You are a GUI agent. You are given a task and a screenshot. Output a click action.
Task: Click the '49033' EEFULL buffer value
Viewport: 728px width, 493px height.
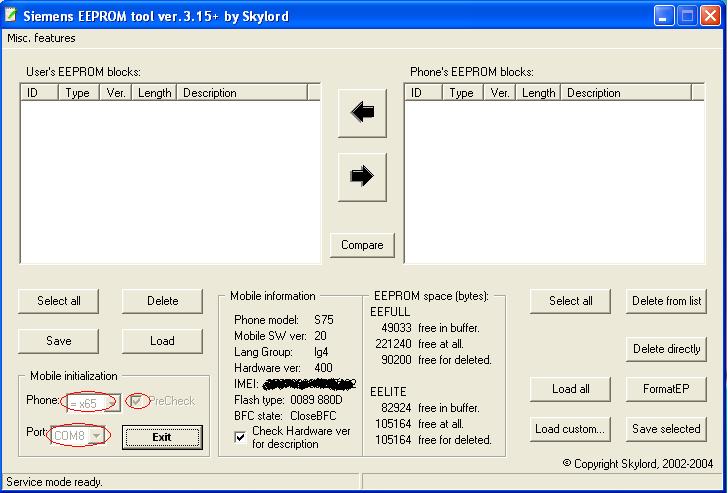(x=396, y=328)
